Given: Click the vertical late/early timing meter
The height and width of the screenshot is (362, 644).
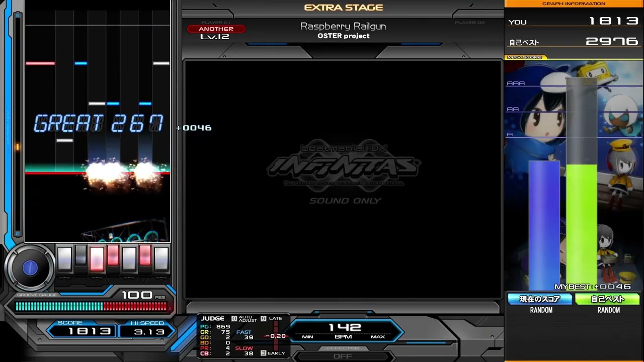Looking at the screenshot, I should pyautogui.click(x=275, y=336).
